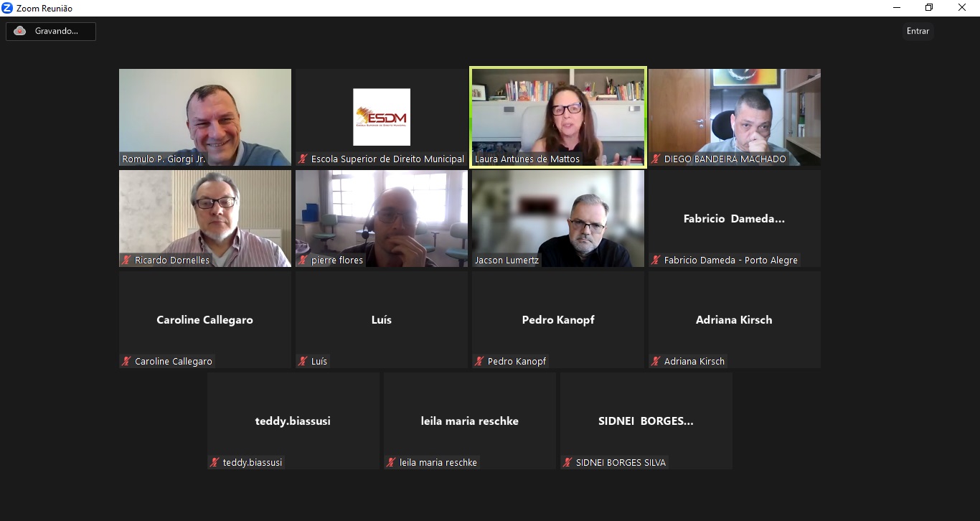Click muted mic icon next to Pedro Kanopf
980x521 pixels.
pyautogui.click(x=479, y=361)
